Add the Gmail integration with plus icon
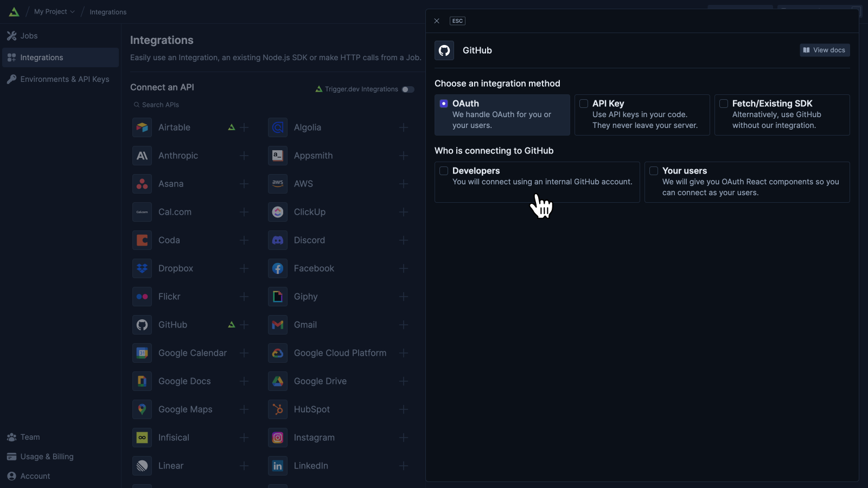The height and width of the screenshot is (488, 868). click(404, 325)
